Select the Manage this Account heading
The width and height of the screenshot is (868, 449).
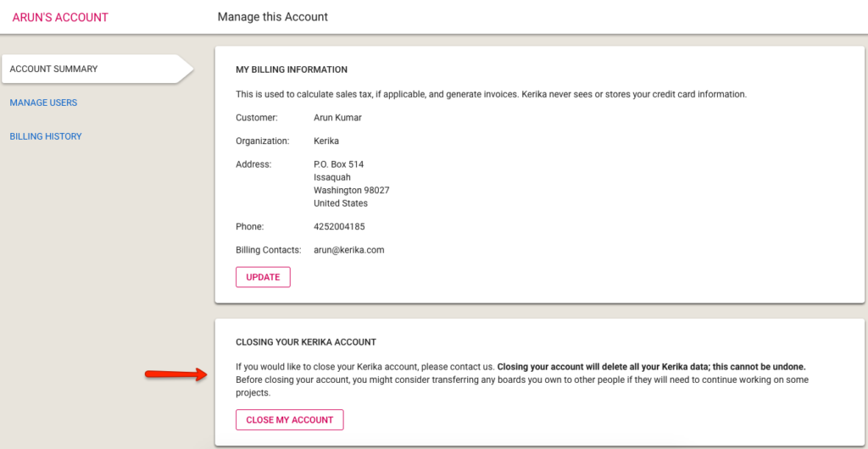pos(272,17)
